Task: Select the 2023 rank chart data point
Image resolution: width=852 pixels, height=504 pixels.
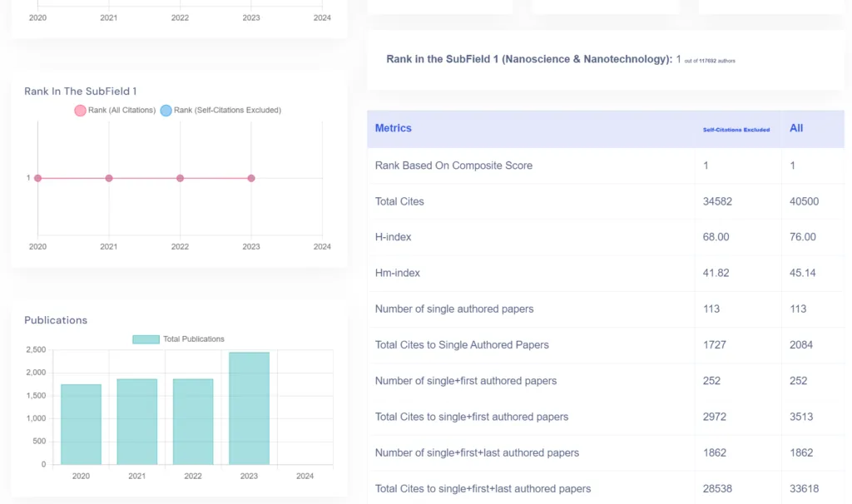Action: pos(251,178)
